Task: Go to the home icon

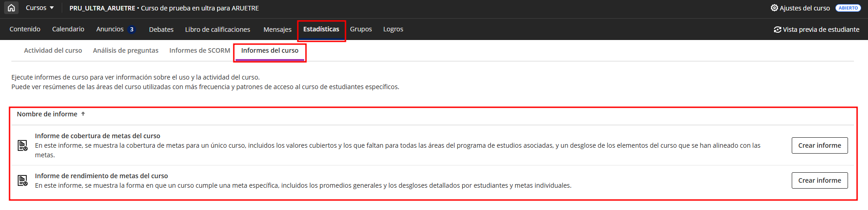Action: tap(11, 8)
